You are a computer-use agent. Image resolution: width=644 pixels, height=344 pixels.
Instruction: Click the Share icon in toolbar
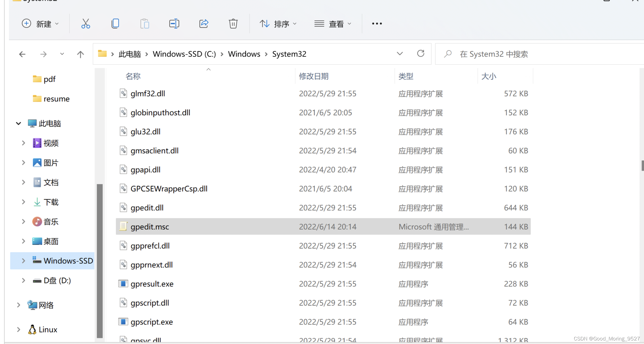pyautogui.click(x=204, y=24)
